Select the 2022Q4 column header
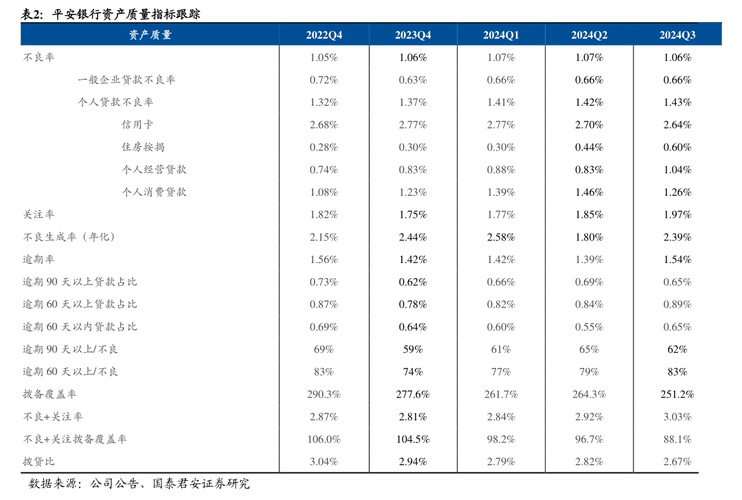This screenshot has height=500, width=742. point(324,35)
